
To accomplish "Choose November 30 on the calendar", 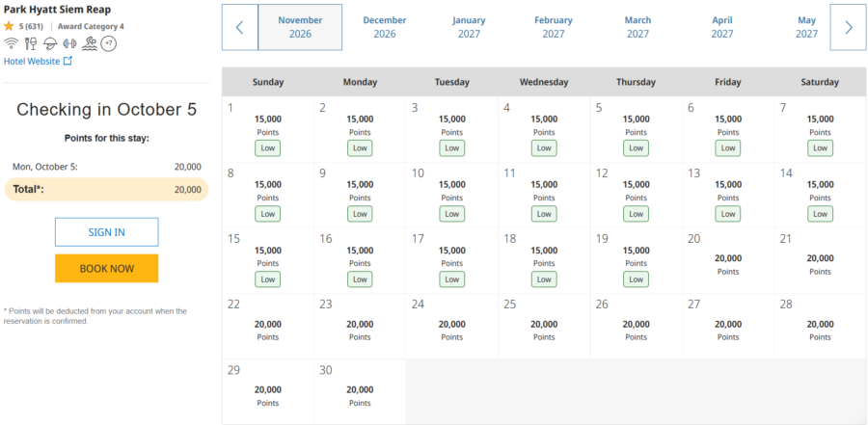I will tap(360, 391).
